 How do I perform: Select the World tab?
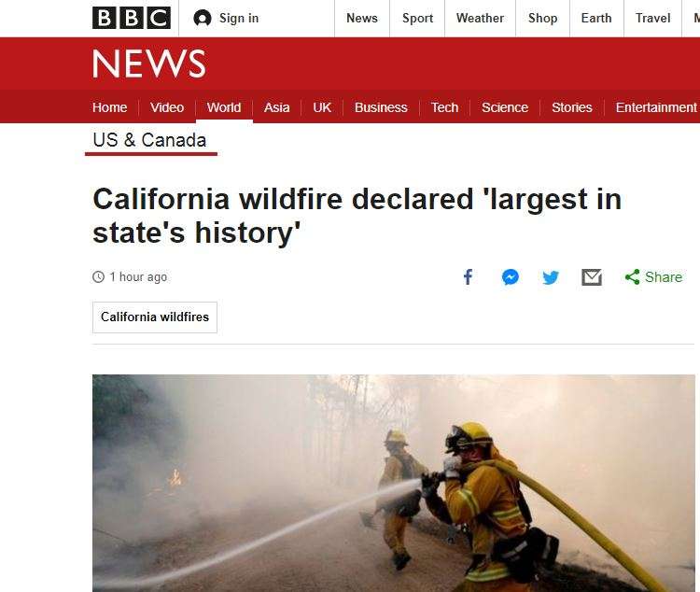[x=224, y=107]
